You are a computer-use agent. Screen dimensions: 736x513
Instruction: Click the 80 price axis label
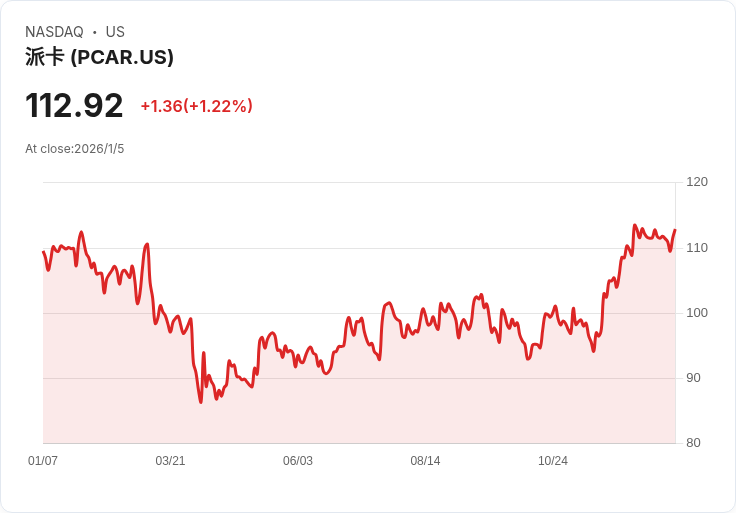point(693,443)
